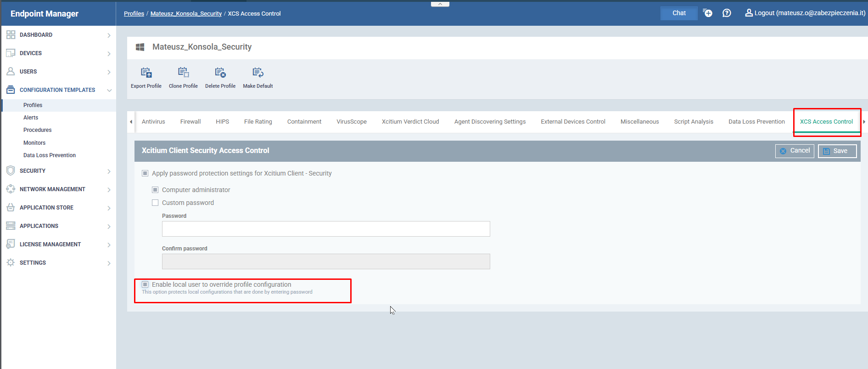Open the help question mark icon
Viewport: 868px width, 369px height.
[x=727, y=13]
